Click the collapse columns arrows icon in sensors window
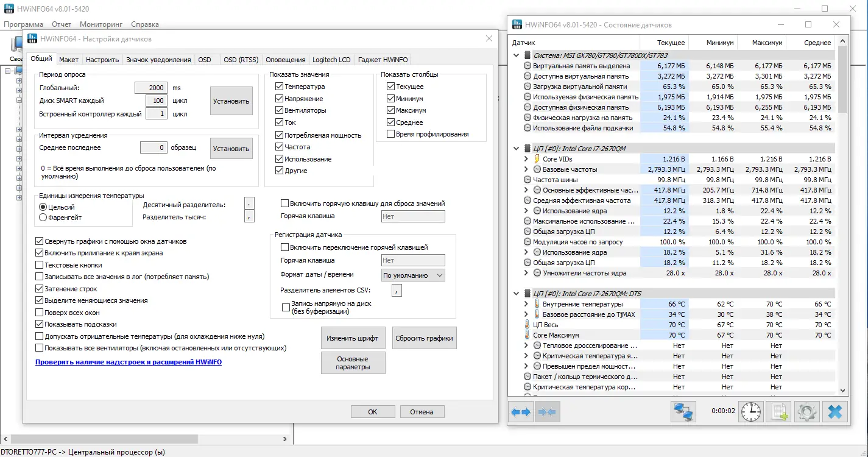 point(546,412)
